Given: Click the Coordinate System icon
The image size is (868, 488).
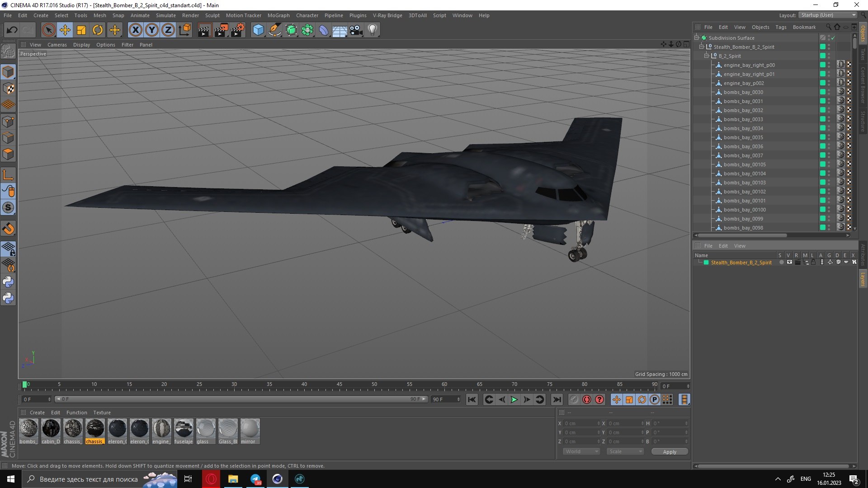Looking at the screenshot, I should pos(184,30).
